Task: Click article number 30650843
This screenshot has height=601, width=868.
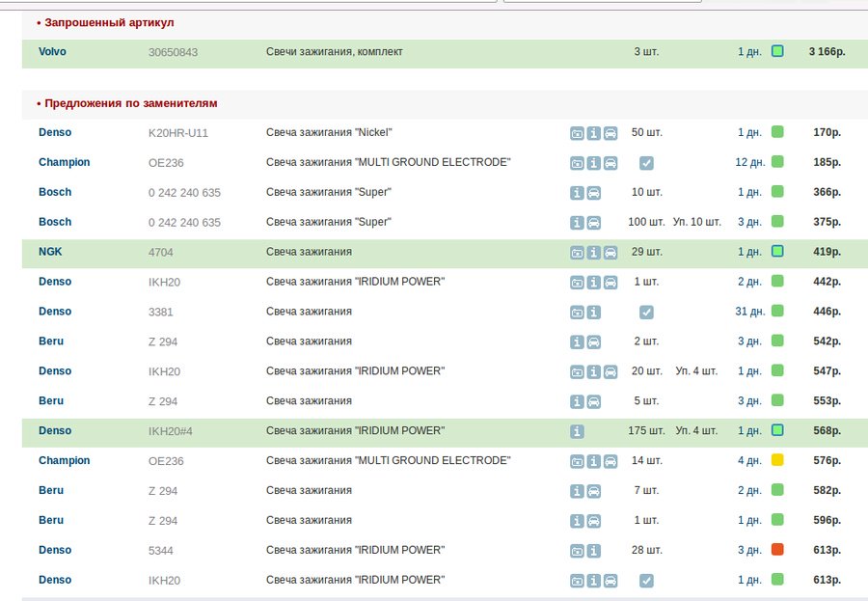Action: click(x=173, y=52)
